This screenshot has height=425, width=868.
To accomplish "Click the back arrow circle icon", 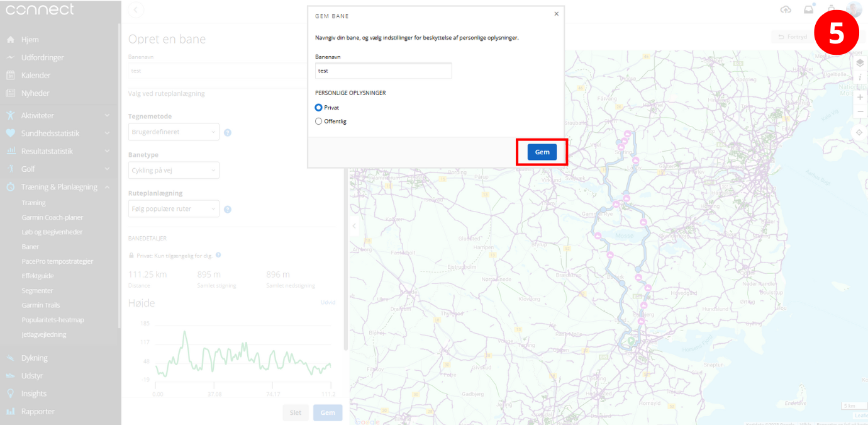I will 136,9.
